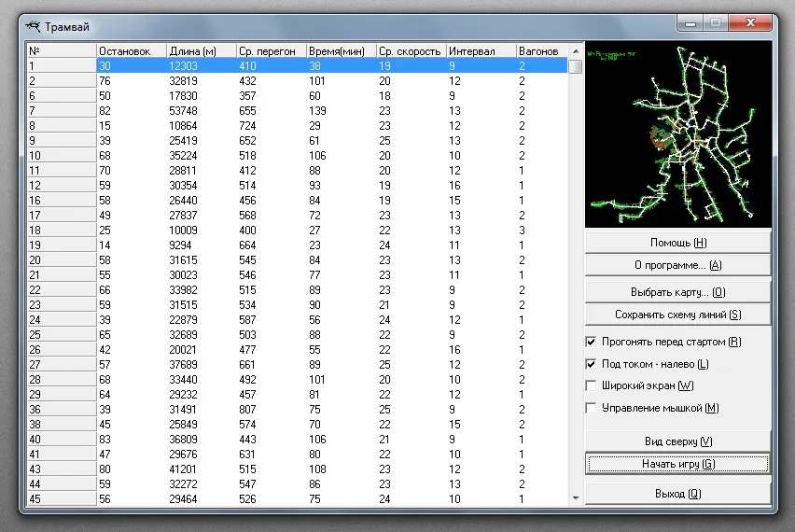
Task: Exit via the Выход button
Action: pos(677,493)
